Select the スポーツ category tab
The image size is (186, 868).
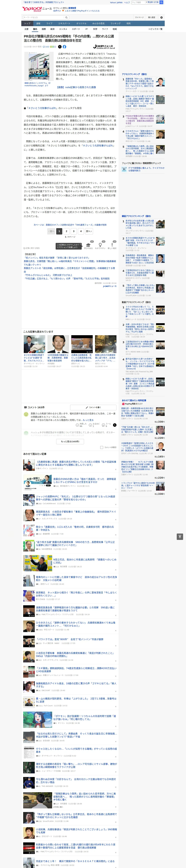(76, 29)
